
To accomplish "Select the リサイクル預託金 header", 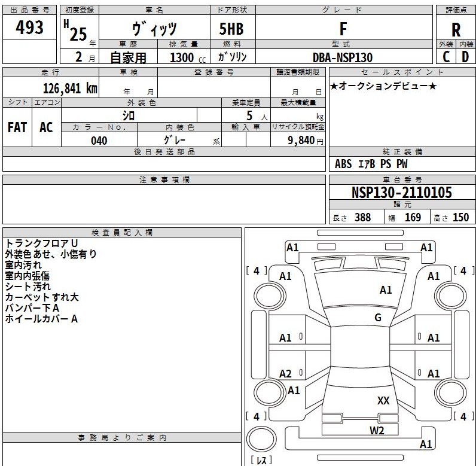I will [298, 127].
